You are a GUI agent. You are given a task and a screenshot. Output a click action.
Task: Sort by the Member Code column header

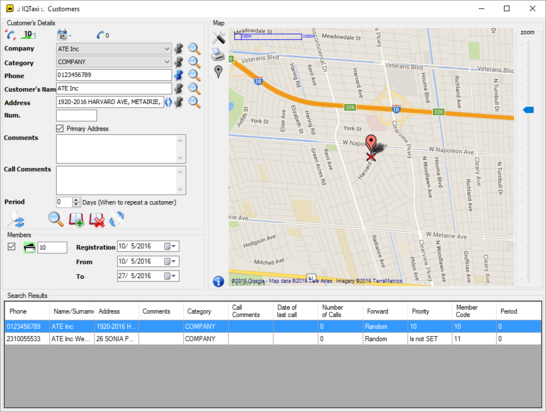474,311
